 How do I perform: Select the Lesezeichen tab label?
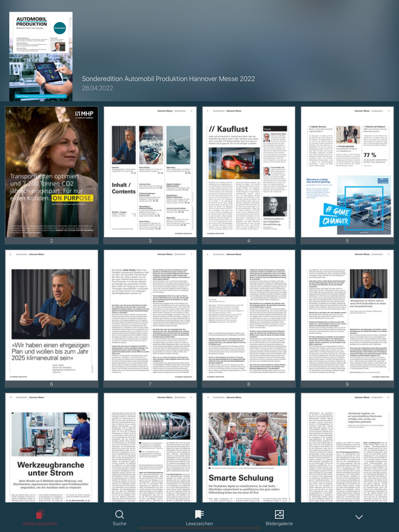tap(199, 524)
